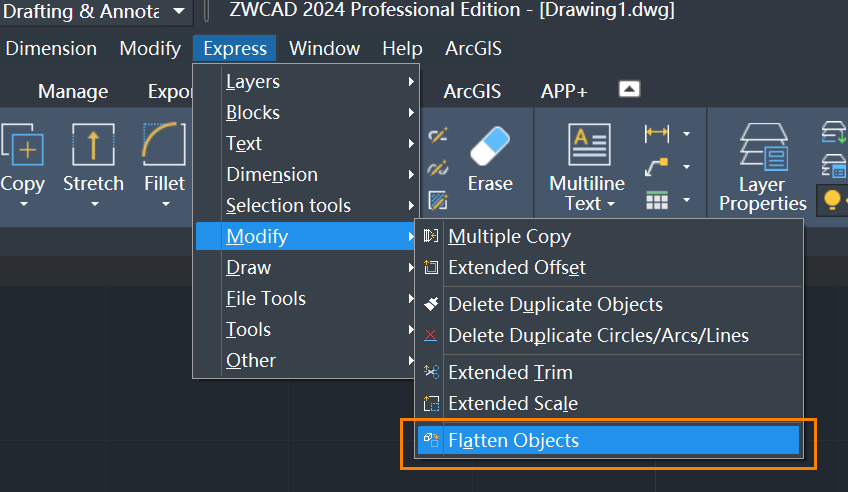Collapse the ribbon with the up-arrow button

629,89
